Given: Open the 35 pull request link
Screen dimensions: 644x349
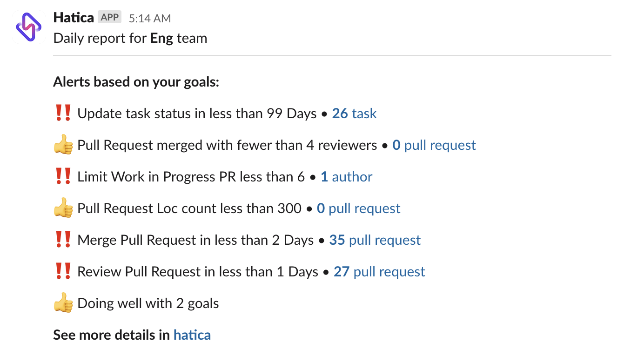Looking at the screenshot, I should point(375,240).
